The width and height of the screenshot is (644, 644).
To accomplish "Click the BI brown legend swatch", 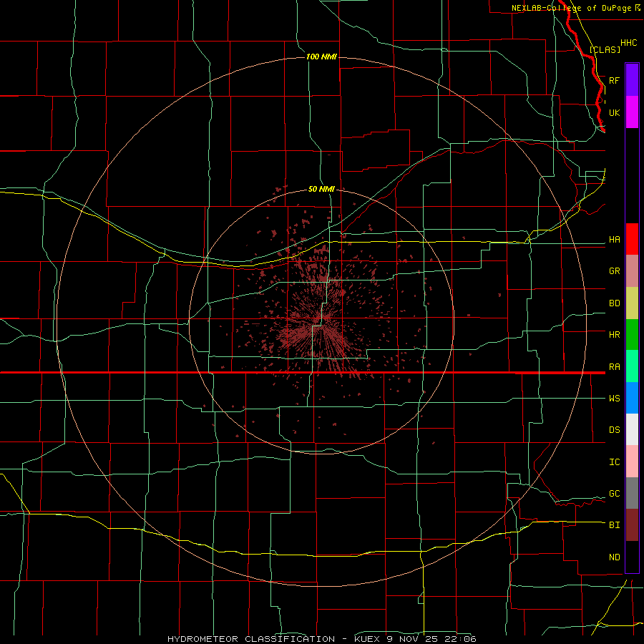I will (632, 525).
